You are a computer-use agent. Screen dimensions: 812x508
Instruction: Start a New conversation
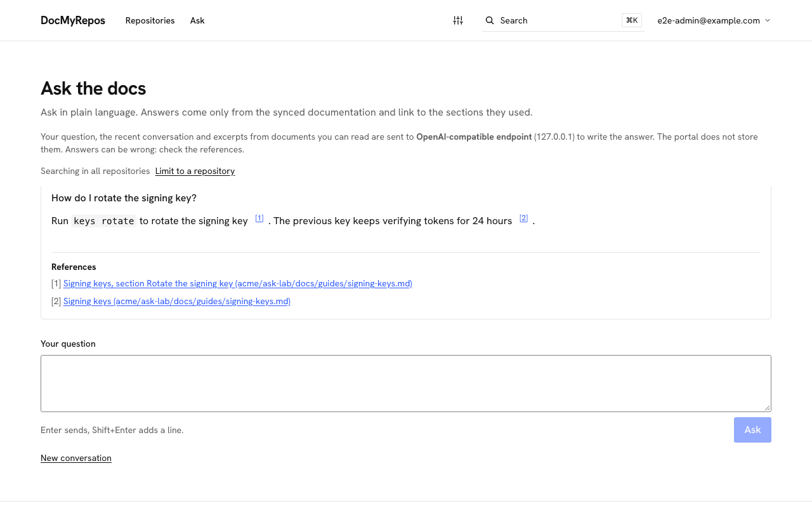point(76,458)
